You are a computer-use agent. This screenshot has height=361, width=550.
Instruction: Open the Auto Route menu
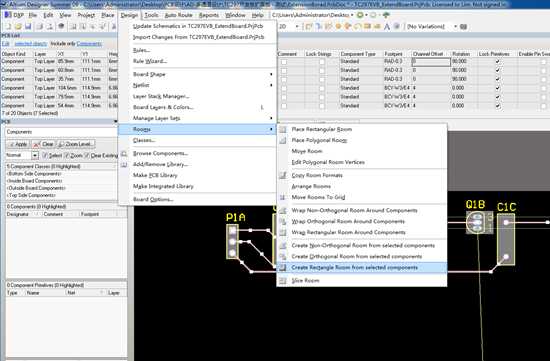[178, 15]
